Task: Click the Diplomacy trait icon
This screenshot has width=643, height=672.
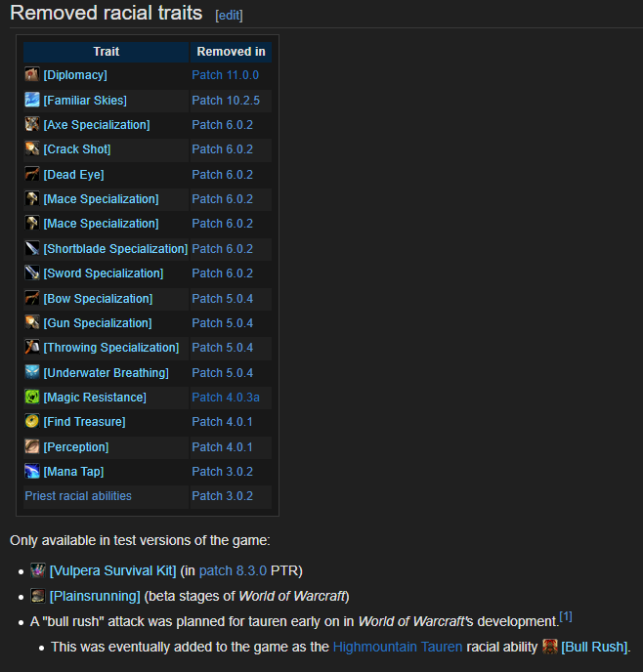Action: pyautogui.click(x=32, y=74)
